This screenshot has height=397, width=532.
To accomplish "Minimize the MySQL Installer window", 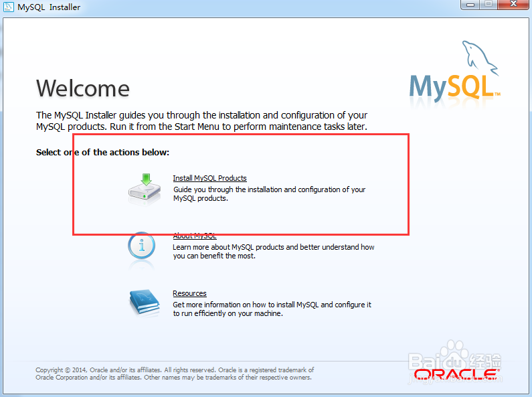I will point(470,5).
